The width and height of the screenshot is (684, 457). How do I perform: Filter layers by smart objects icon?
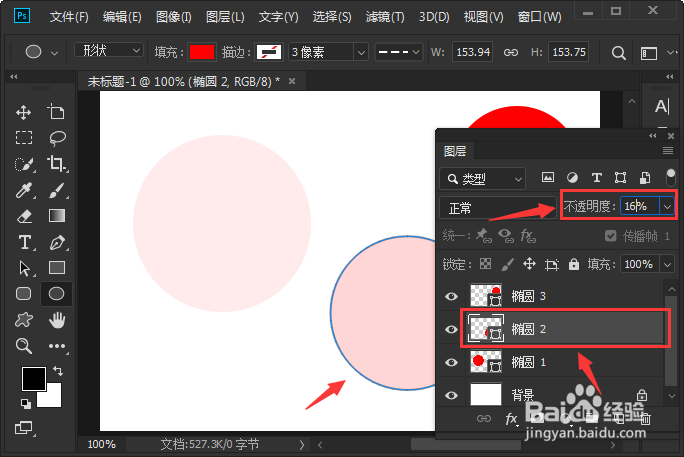(645, 177)
